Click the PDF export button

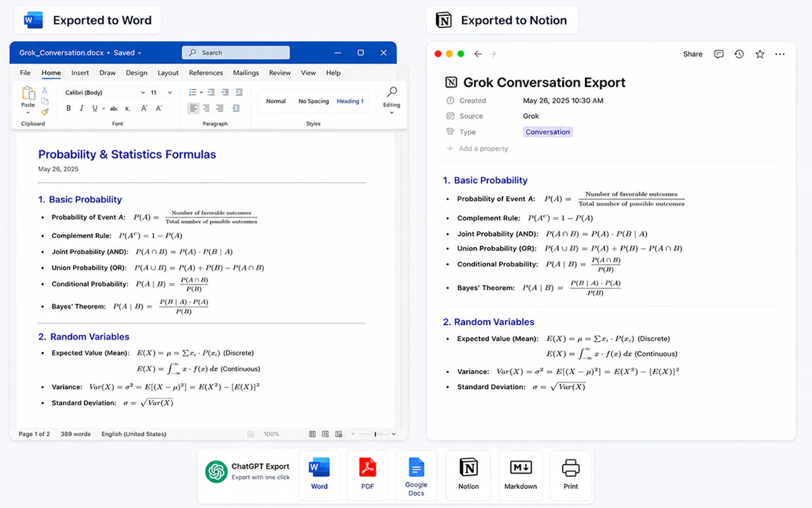point(367,475)
